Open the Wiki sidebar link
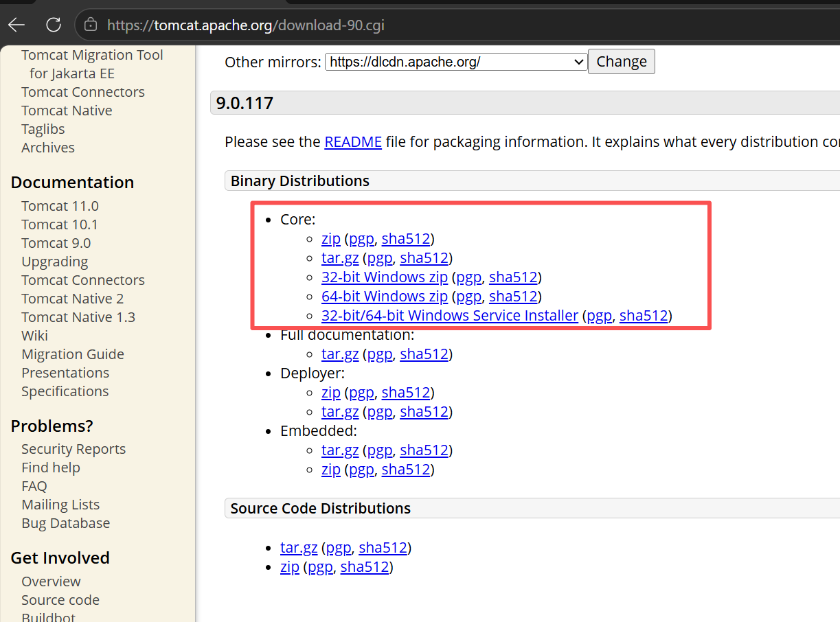 [35, 336]
